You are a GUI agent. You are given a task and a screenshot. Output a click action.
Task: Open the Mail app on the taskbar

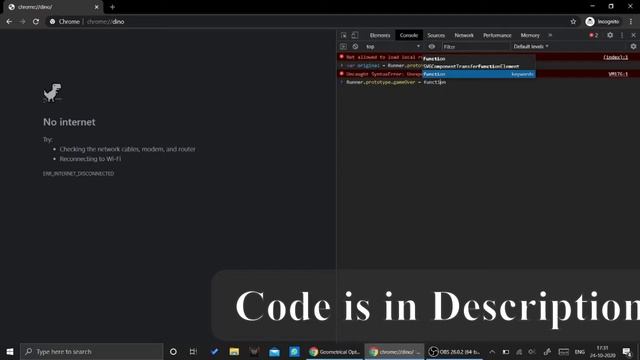pos(274,351)
